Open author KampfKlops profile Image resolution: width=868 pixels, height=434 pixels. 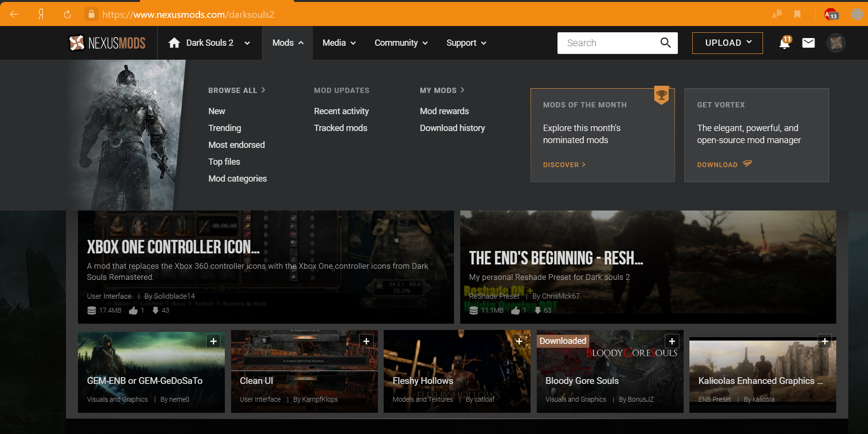320,399
